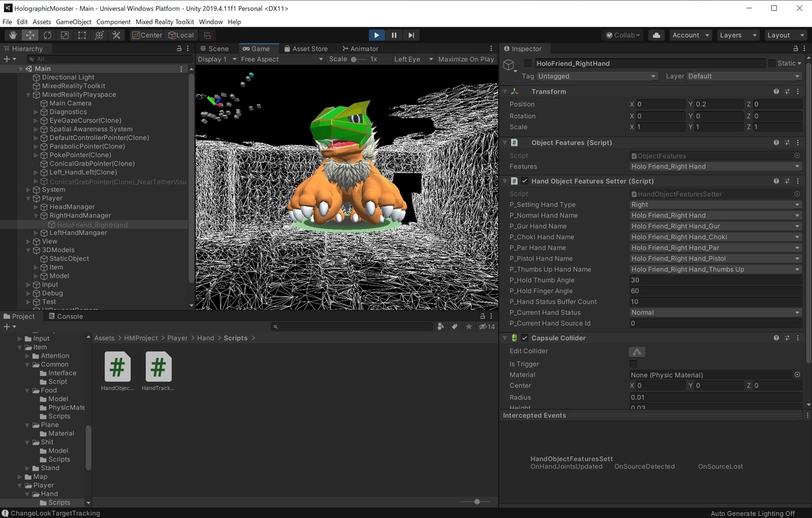Toggle the Static checkbox in Inspector
Viewport: 812px width, 518px height.
click(x=771, y=63)
